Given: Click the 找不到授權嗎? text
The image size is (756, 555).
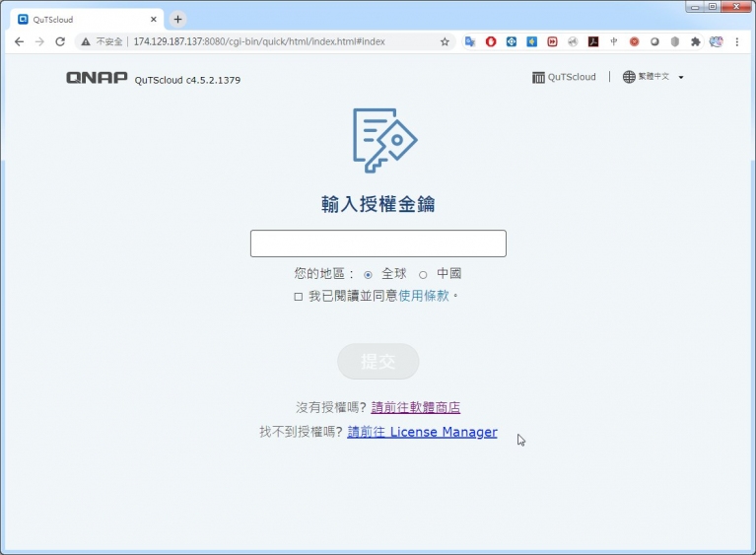Looking at the screenshot, I should click(301, 432).
